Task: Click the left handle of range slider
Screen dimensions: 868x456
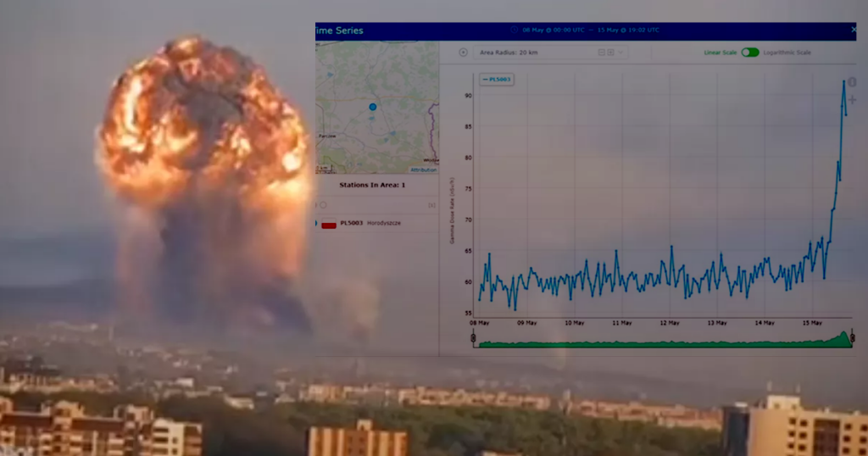Action: 473,337
